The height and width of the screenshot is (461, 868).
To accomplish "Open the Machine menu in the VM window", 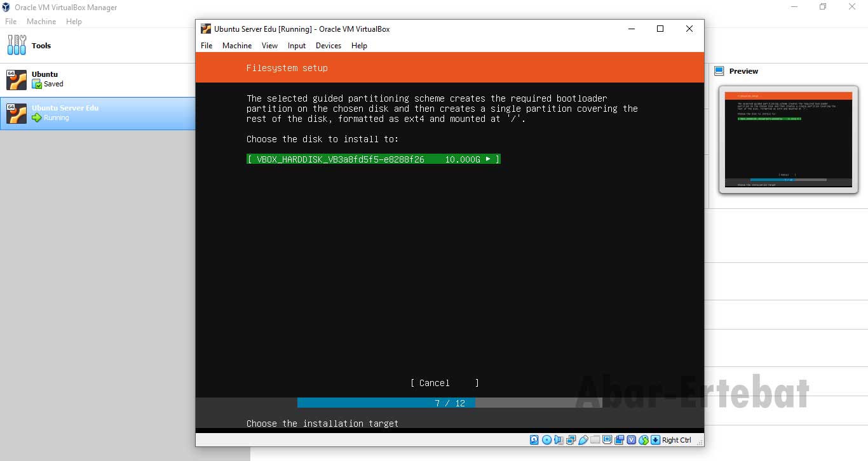I will pyautogui.click(x=237, y=46).
